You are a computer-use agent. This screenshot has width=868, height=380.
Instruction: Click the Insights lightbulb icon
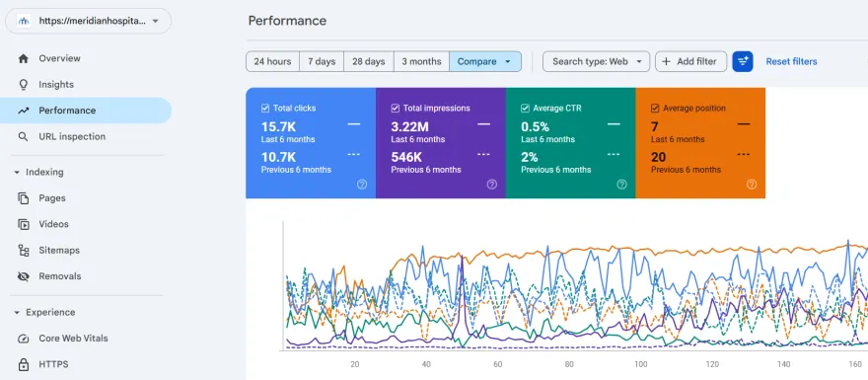[x=24, y=85]
